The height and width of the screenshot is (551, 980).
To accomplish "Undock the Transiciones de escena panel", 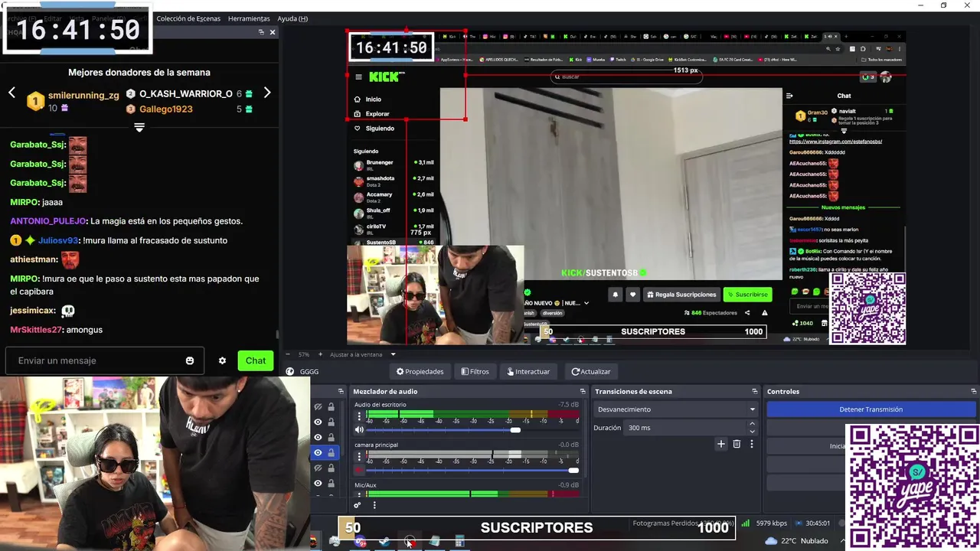I will (755, 391).
